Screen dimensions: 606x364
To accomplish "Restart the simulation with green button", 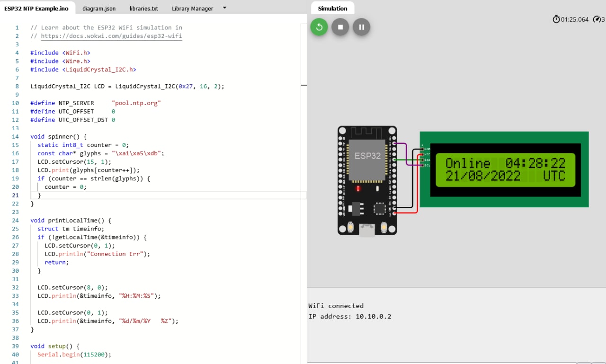I will coord(319,27).
